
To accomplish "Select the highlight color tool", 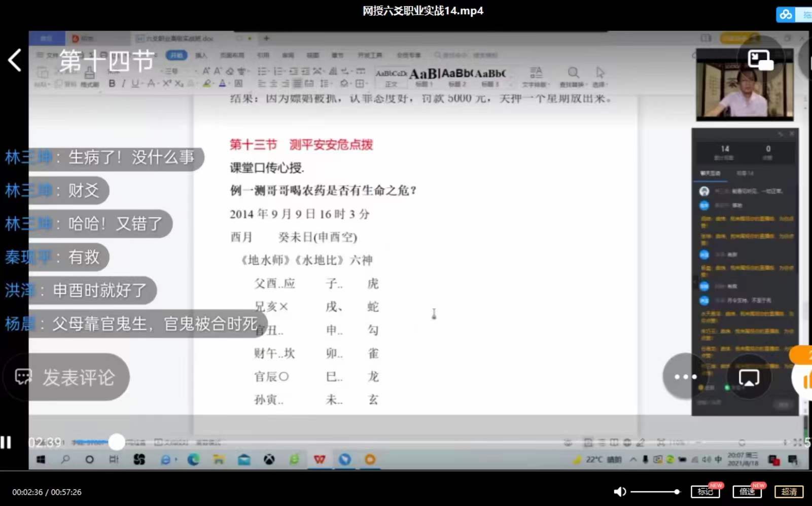I will tap(206, 84).
